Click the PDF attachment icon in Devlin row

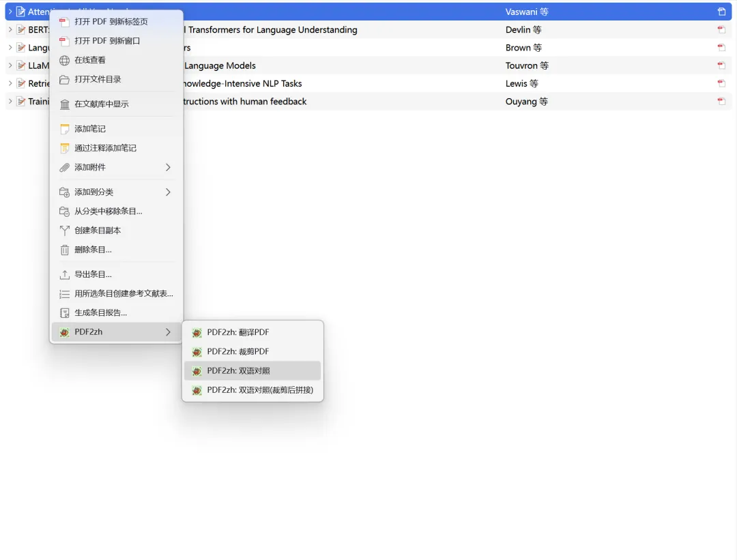coord(721,29)
